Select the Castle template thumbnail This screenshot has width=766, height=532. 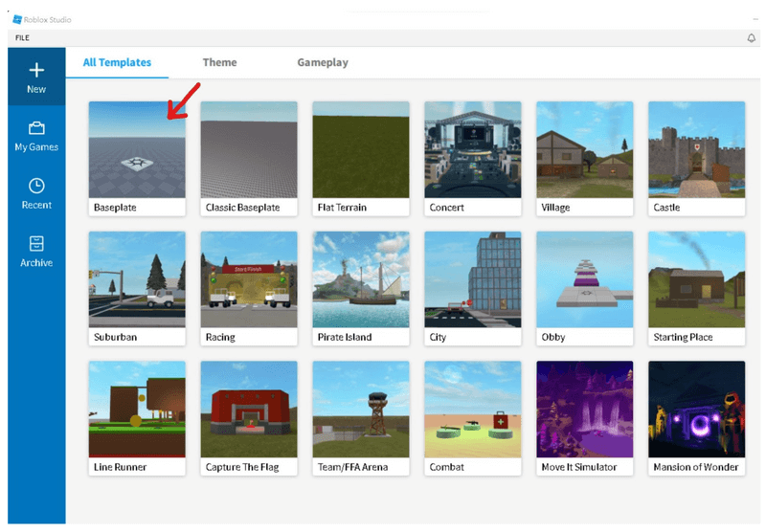coord(696,149)
